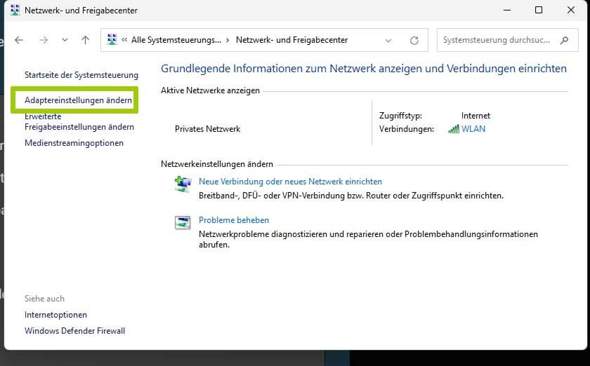The height and width of the screenshot is (366, 590).
Task: Click the double chevron before Alle Systemsteuerungs
Action: coord(124,40)
